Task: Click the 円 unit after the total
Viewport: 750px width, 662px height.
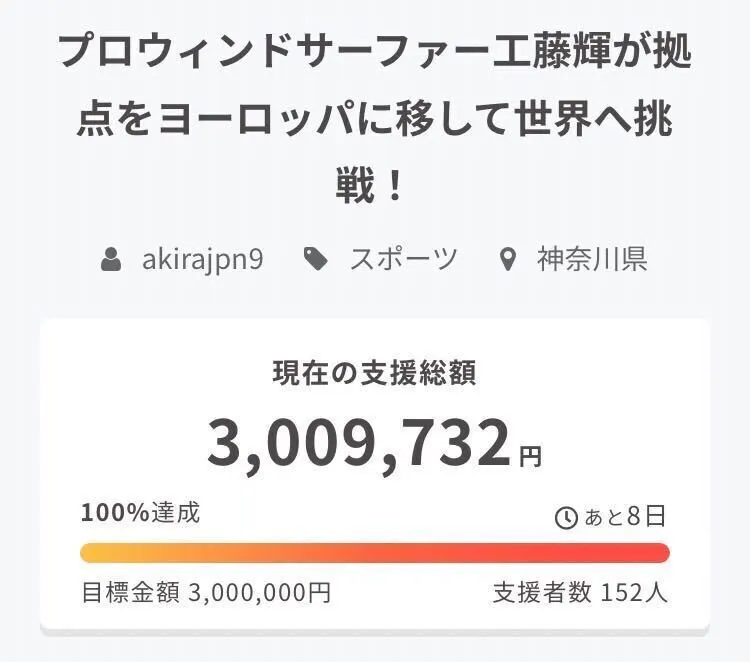Action: click(531, 457)
